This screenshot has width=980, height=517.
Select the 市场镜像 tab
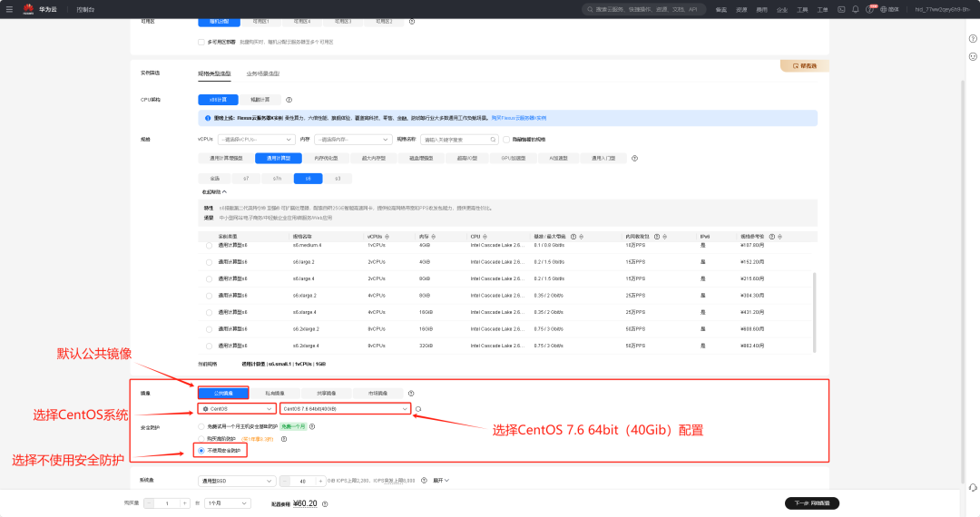pos(377,394)
